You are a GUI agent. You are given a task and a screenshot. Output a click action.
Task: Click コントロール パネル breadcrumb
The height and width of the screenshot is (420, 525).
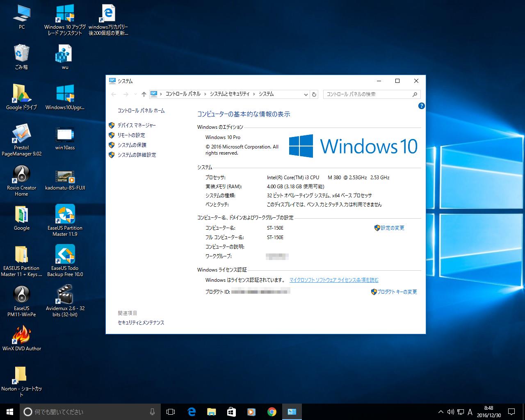click(x=183, y=94)
